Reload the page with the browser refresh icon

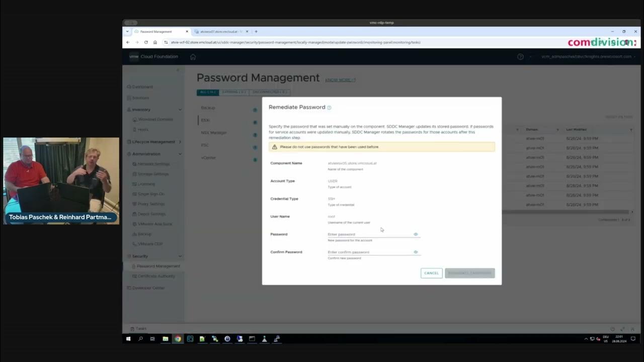point(146,42)
